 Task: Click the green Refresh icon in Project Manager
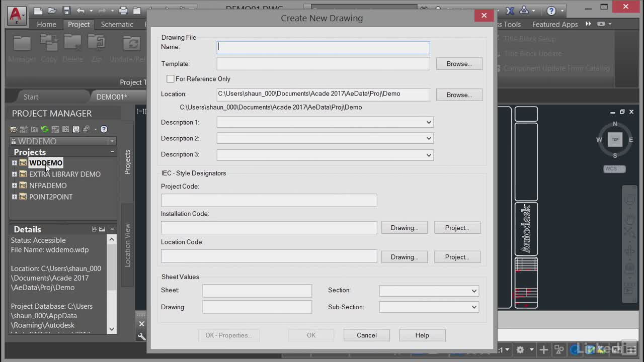coord(45,129)
